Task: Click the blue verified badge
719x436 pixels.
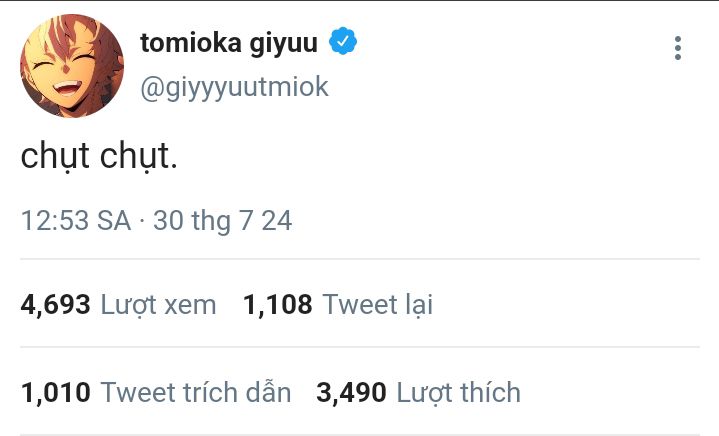Action: click(344, 42)
